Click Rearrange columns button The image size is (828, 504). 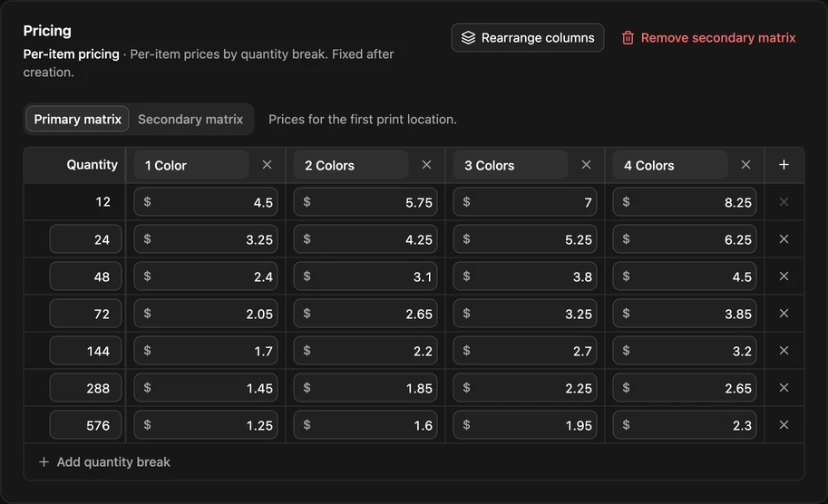(x=528, y=37)
